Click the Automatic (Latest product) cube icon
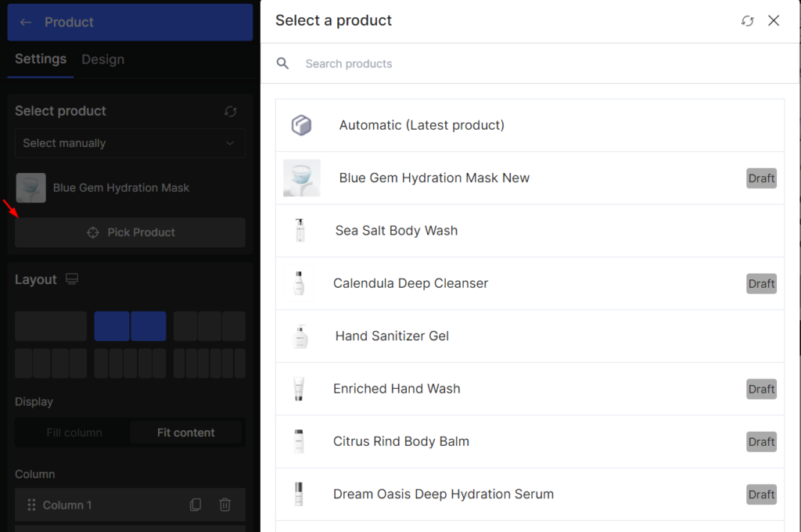 302,124
